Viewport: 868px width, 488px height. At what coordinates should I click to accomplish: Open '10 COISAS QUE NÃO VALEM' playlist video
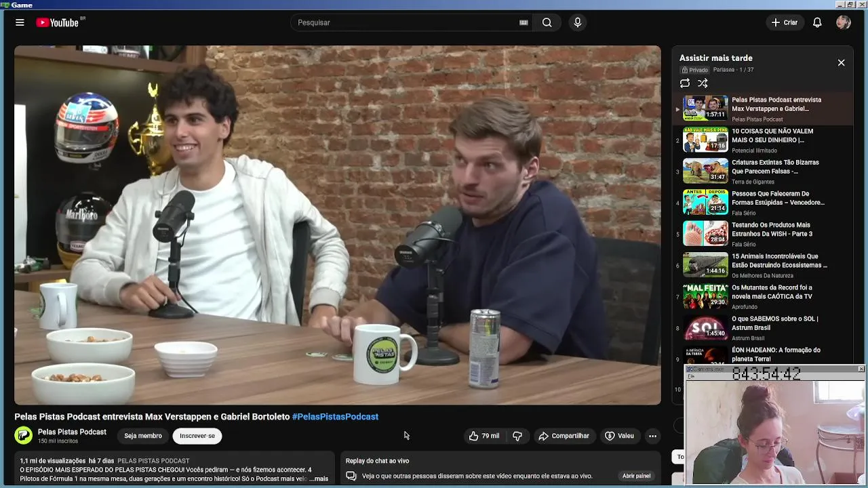click(x=762, y=140)
